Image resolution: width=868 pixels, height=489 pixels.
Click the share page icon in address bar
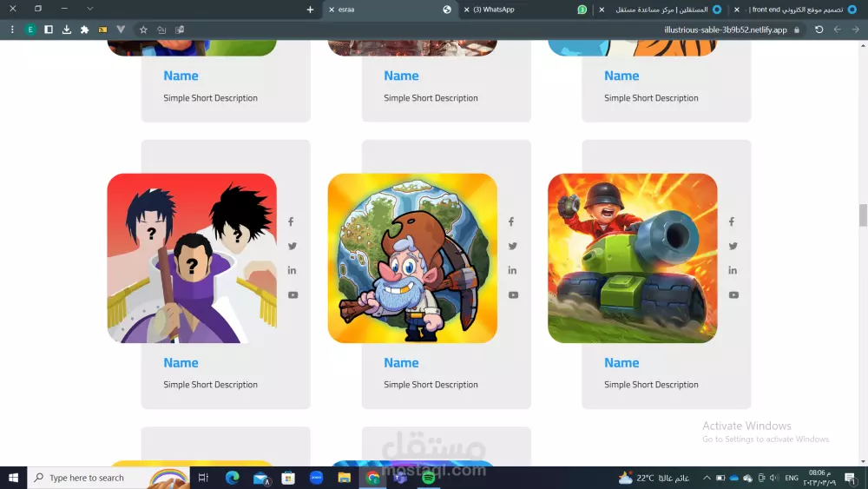[161, 30]
